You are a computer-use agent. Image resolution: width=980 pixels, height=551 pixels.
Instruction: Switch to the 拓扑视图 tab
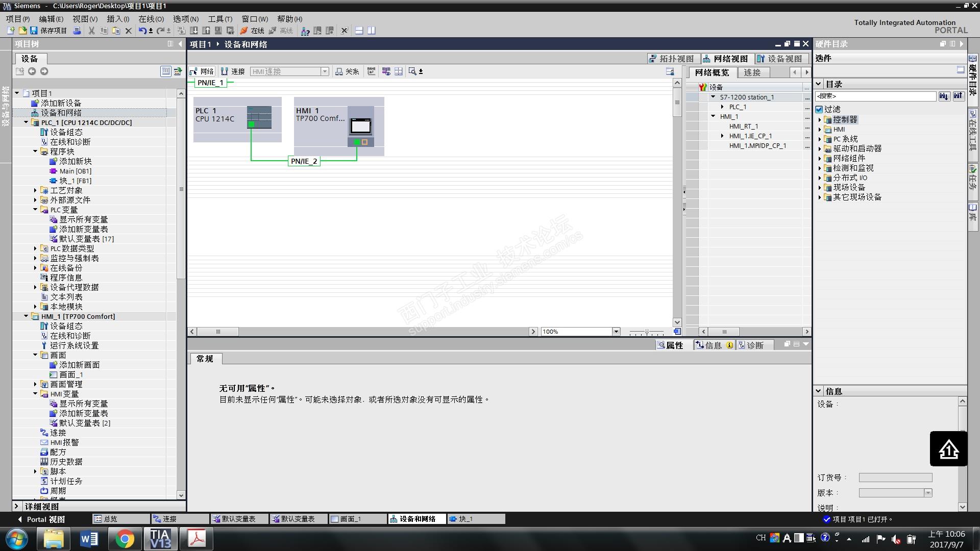tap(672, 59)
